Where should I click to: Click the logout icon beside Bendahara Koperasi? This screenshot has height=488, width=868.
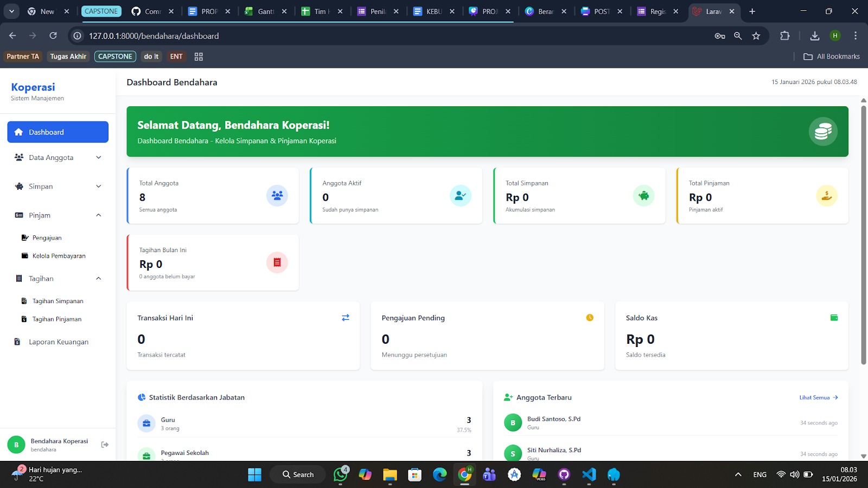tap(105, 445)
